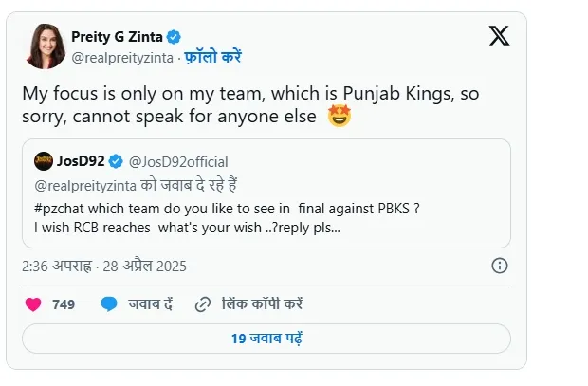588x386 pixels.
Task: Click Preity G Zinta's verified badge
Action: 174,38
